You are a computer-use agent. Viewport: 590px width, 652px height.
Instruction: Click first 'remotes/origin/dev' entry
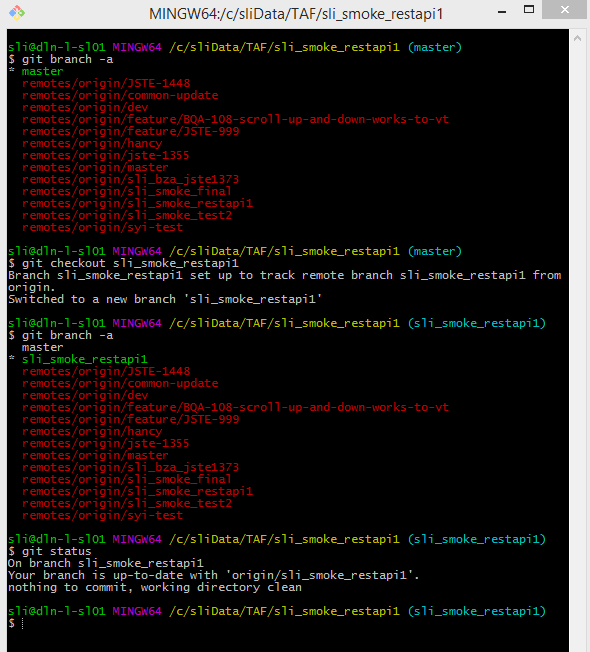click(x=85, y=107)
